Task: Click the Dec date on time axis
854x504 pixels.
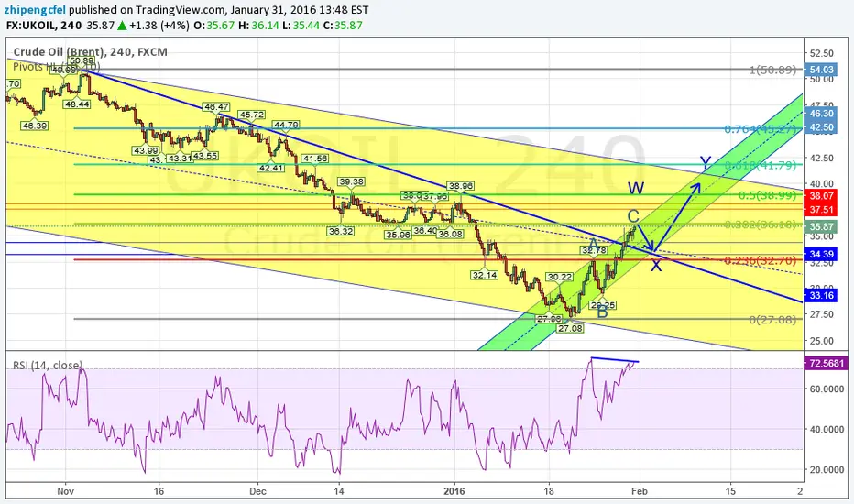Action: (x=257, y=491)
